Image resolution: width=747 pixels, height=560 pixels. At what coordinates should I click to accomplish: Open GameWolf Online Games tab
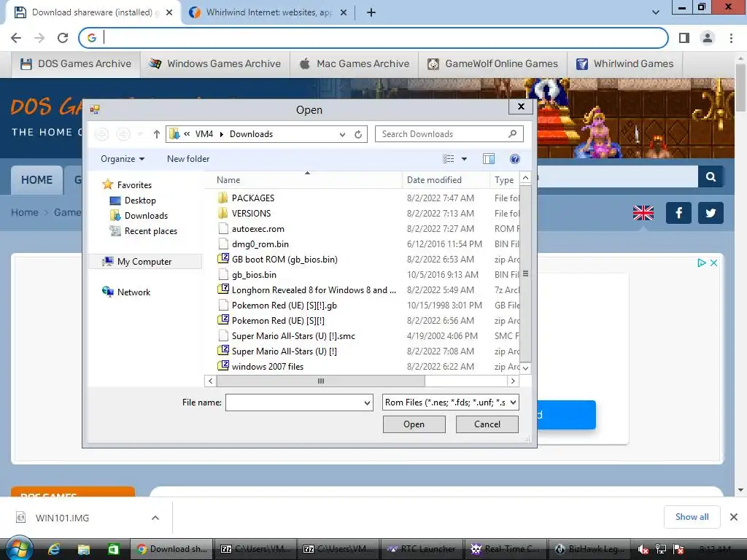(492, 64)
